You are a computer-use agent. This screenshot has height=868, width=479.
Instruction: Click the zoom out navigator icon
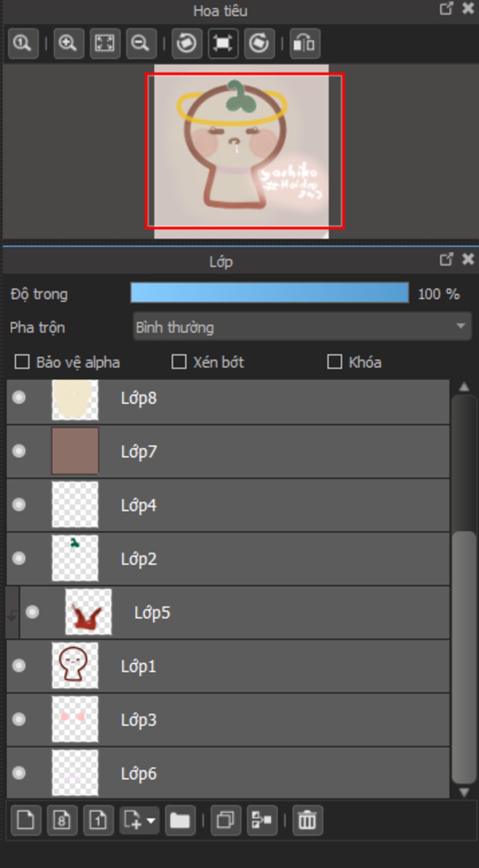click(141, 43)
